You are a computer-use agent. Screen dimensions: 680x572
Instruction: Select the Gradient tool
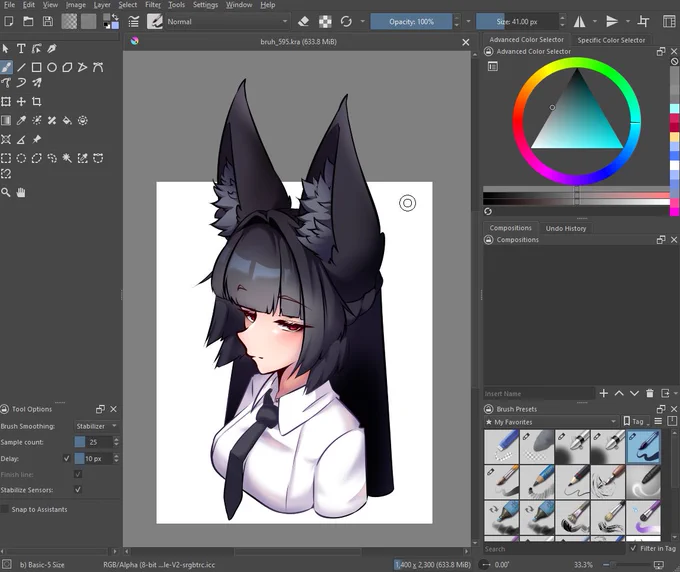coord(6,120)
